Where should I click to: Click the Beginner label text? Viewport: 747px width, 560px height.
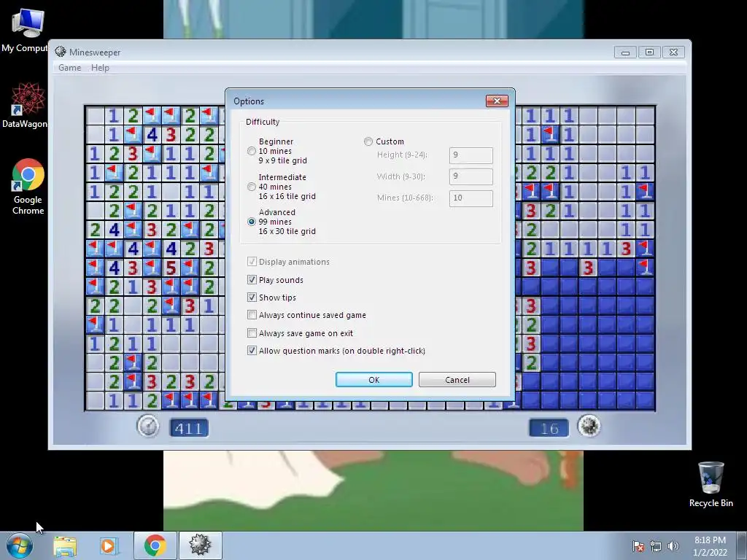(276, 141)
